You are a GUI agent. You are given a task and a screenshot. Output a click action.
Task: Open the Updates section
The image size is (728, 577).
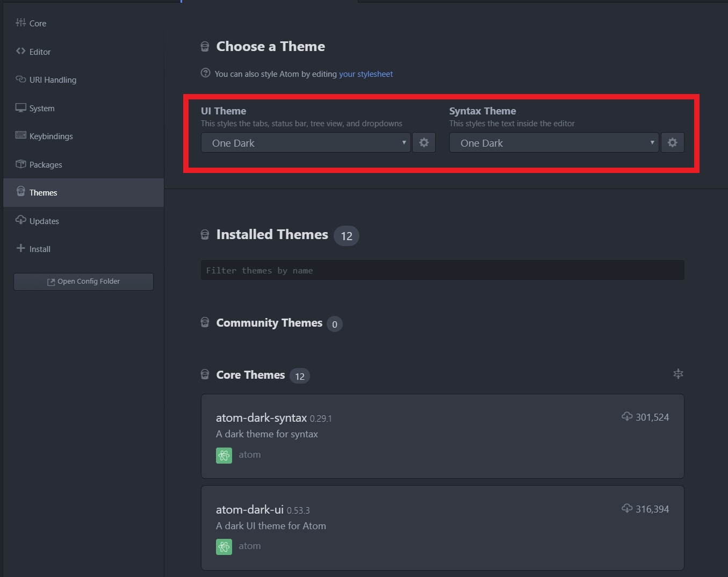(44, 221)
